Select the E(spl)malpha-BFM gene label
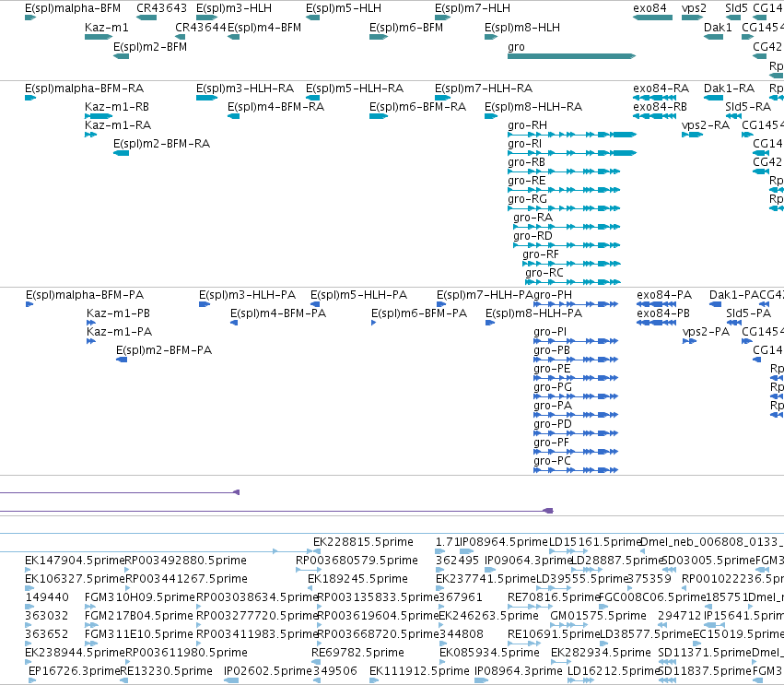Image resolution: width=784 pixels, height=685 pixels. [x=73, y=8]
